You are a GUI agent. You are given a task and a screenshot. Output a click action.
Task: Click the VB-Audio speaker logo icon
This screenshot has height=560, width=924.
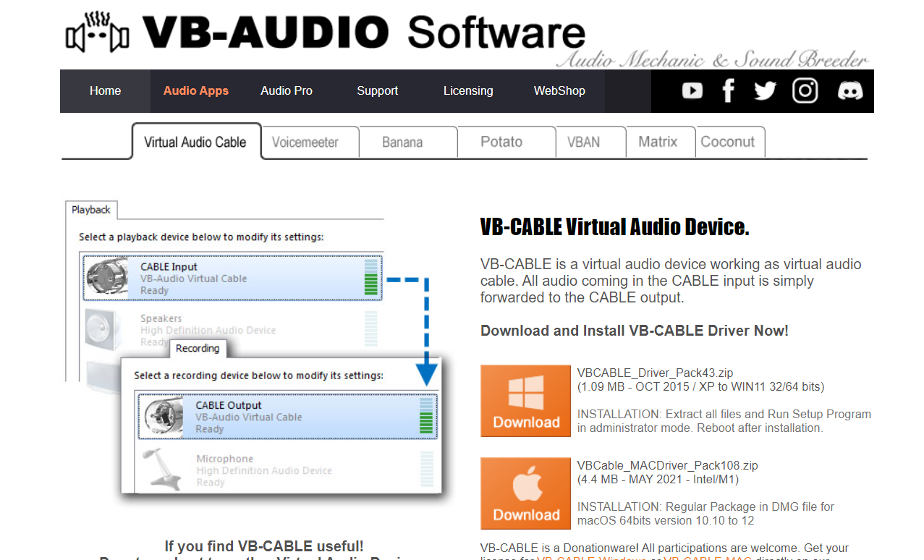pyautogui.click(x=97, y=32)
